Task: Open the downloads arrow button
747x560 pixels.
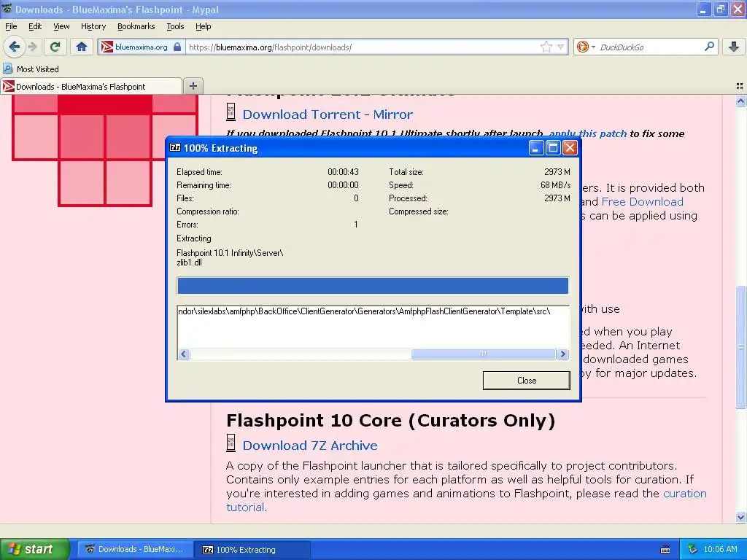Action: pyautogui.click(x=734, y=47)
